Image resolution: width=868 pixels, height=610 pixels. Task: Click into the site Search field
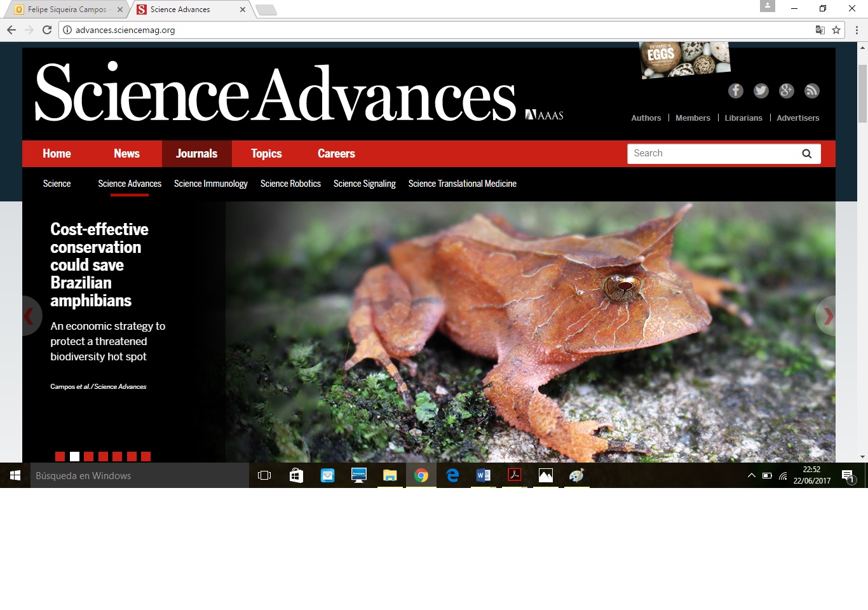click(712, 154)
